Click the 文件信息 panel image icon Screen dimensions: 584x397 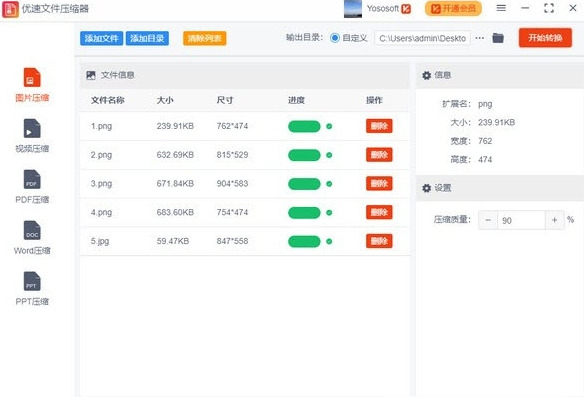point(91,75)
